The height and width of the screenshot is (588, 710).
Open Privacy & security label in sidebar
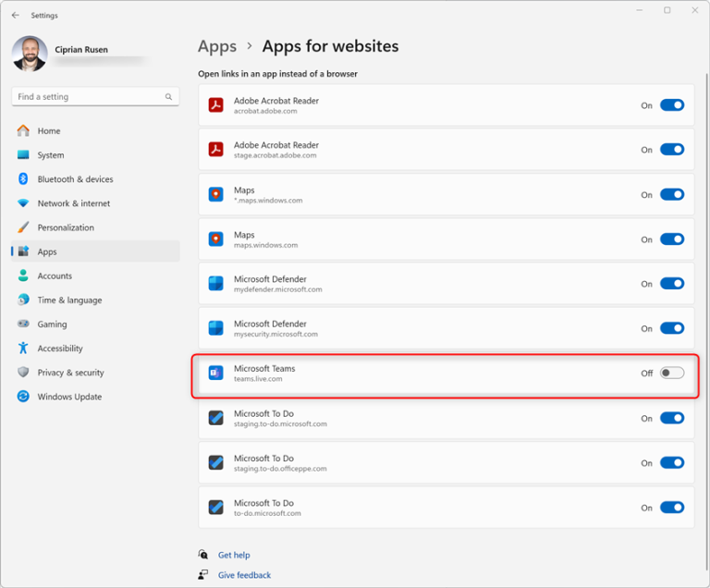tap(70, 373)
